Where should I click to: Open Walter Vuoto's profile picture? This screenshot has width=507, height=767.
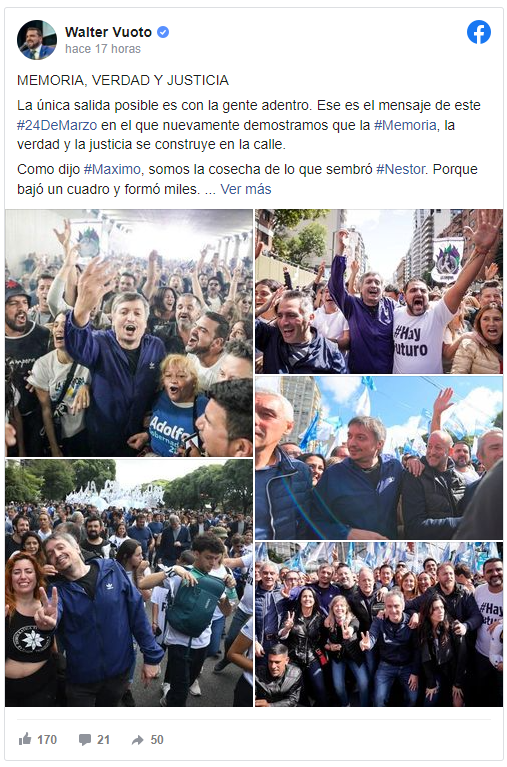(37, 40)
